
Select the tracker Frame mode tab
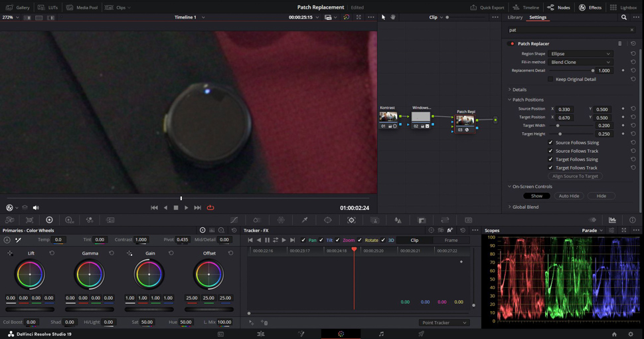pyautogui.click(x=451, y=240)
